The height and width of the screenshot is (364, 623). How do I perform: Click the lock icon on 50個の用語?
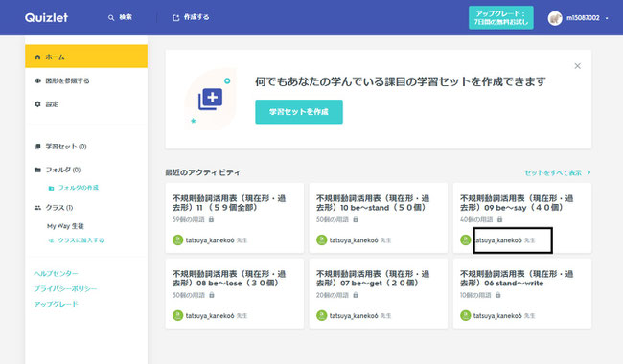356,219
